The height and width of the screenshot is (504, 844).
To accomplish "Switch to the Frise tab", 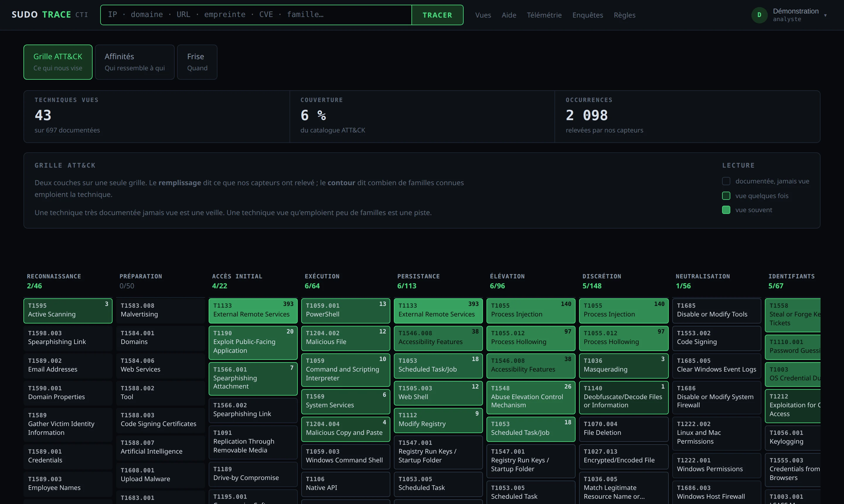I will point(197,62).
